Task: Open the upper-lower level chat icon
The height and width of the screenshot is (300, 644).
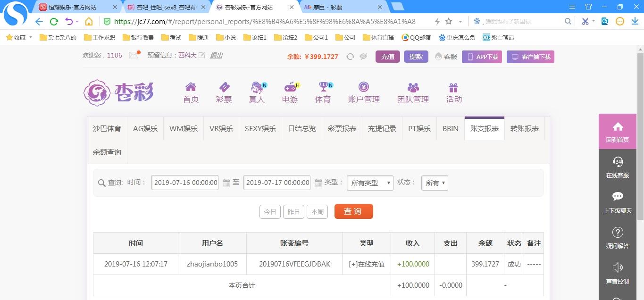Action: 618,197
